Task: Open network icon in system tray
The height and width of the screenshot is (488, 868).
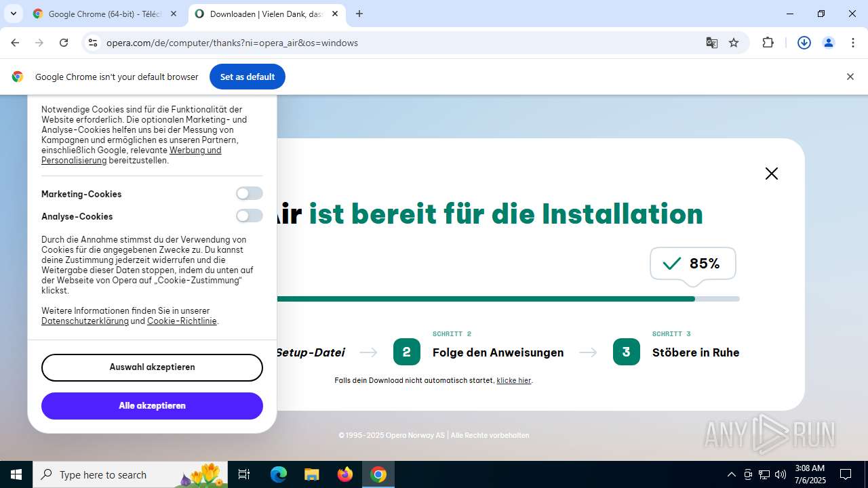Action: (764, 474)
